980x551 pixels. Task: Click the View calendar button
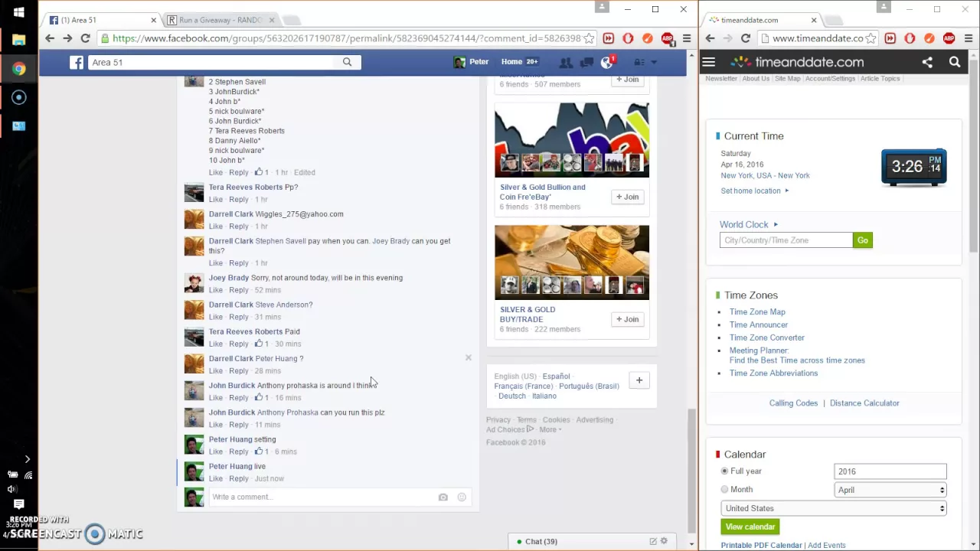tap(750, 527)
